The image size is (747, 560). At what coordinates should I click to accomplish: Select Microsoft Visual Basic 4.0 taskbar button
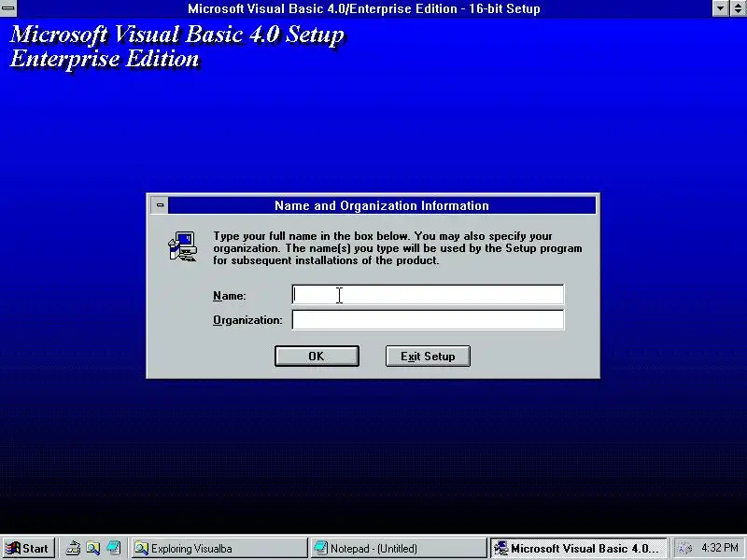pyautogui.click(x=578, y=548)
